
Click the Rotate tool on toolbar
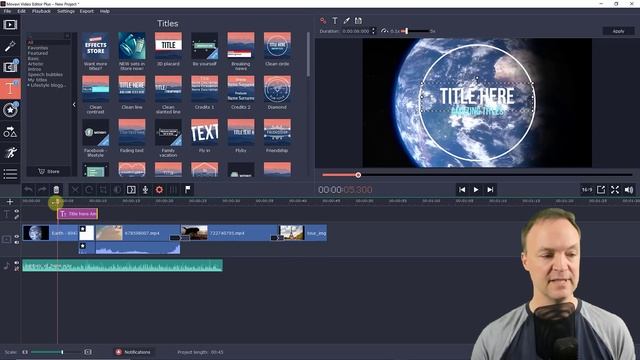(x=89, y=189)
